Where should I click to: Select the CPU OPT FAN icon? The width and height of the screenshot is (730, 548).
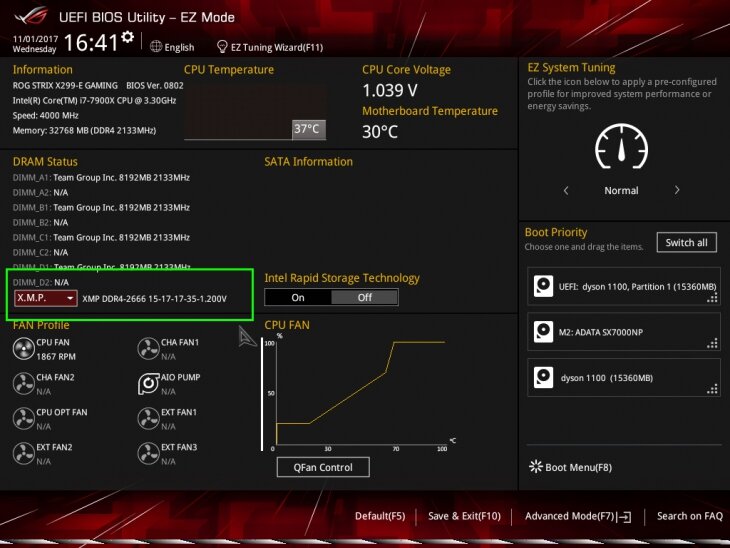pyautogui.click(x=23, y=419)
